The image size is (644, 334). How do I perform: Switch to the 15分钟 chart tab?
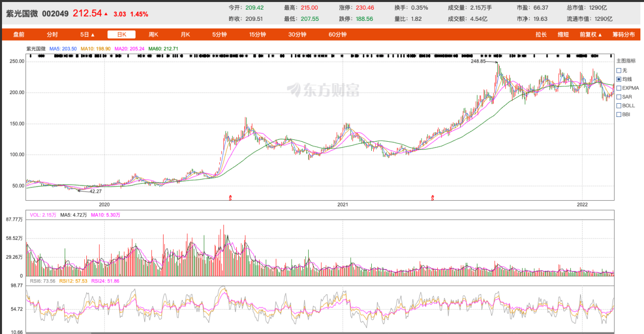[x=257, y=35]
